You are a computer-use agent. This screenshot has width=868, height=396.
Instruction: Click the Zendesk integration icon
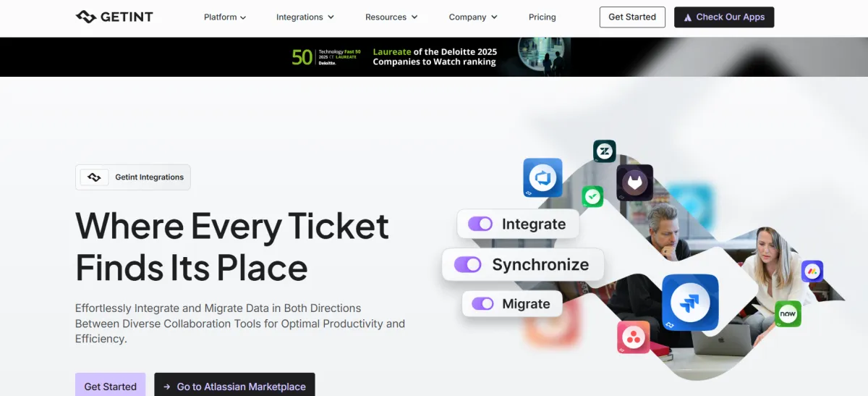[x=604, y=151]
